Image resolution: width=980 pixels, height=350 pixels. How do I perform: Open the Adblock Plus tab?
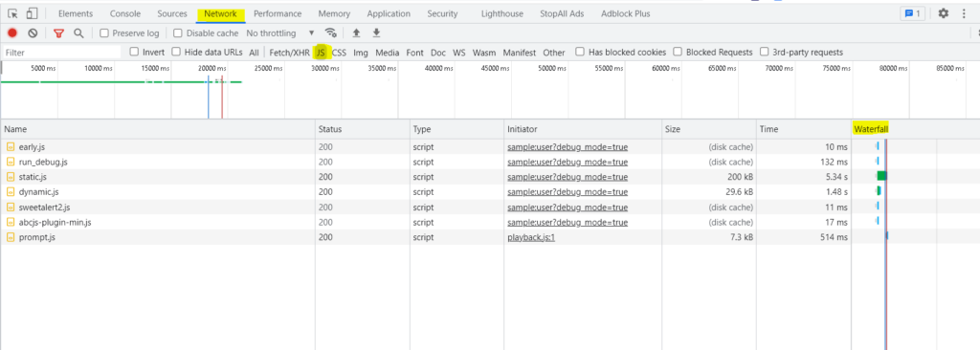click(x=626, y=13)
